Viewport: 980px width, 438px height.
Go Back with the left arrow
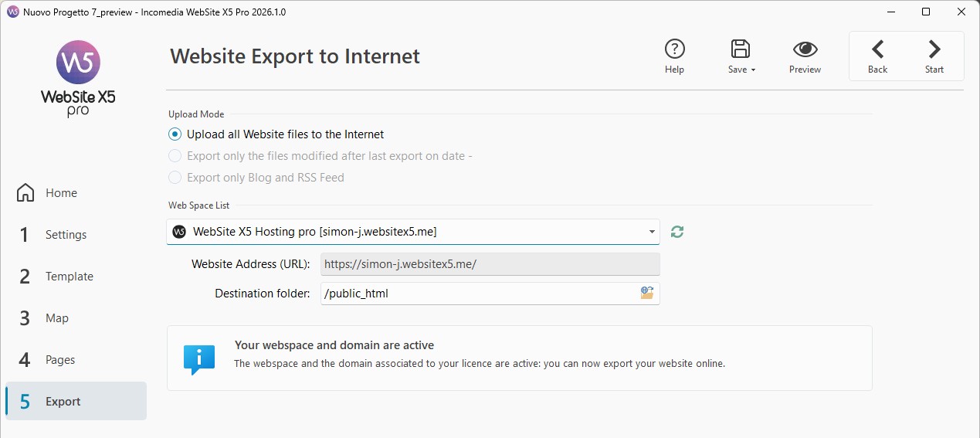click(877, 56)
